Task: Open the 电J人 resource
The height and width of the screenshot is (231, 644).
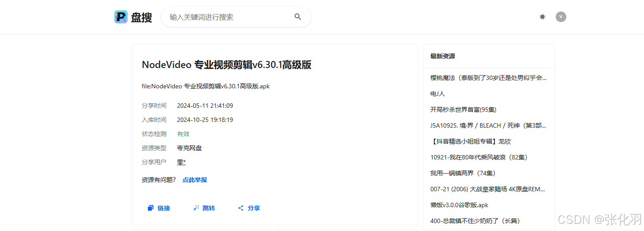Action: click(437, 94)
